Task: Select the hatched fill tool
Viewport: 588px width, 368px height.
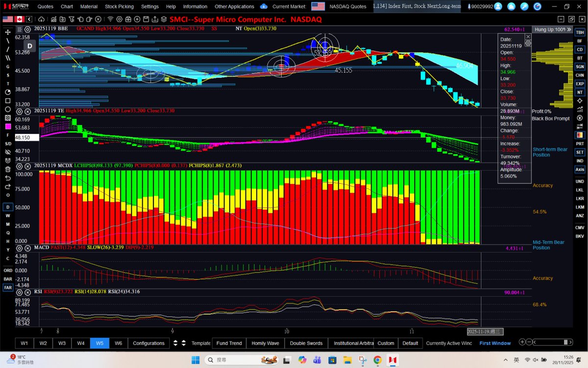Action: click(8, 118)
